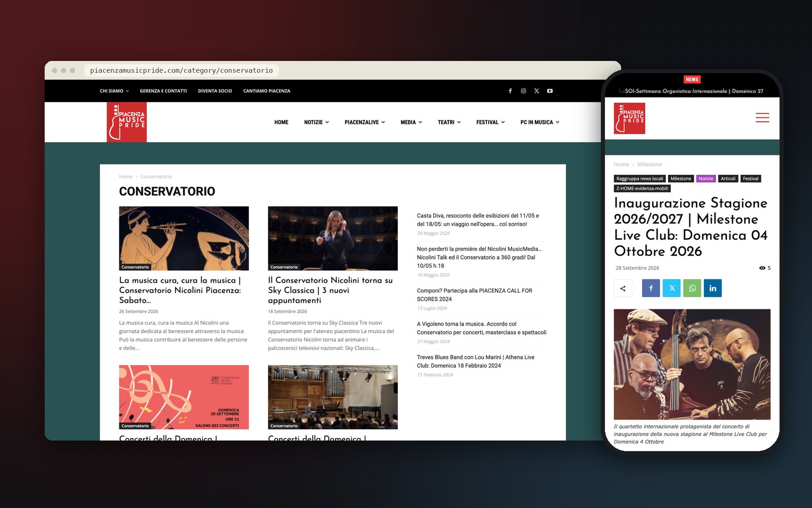Share mobile article on LinkedIn
The width and height of the screenshot is (812, 508).
pos(713,288)
